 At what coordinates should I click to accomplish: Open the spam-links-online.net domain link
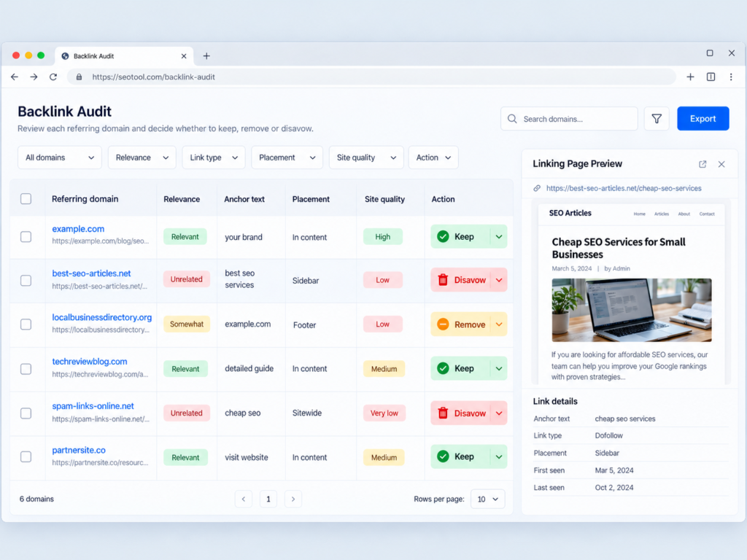[x=93, y=406]
